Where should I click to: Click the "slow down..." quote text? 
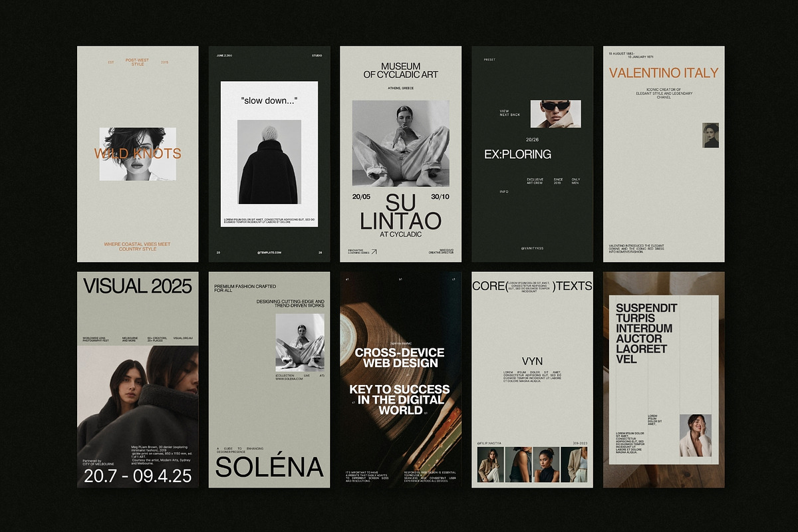[269, 100]
